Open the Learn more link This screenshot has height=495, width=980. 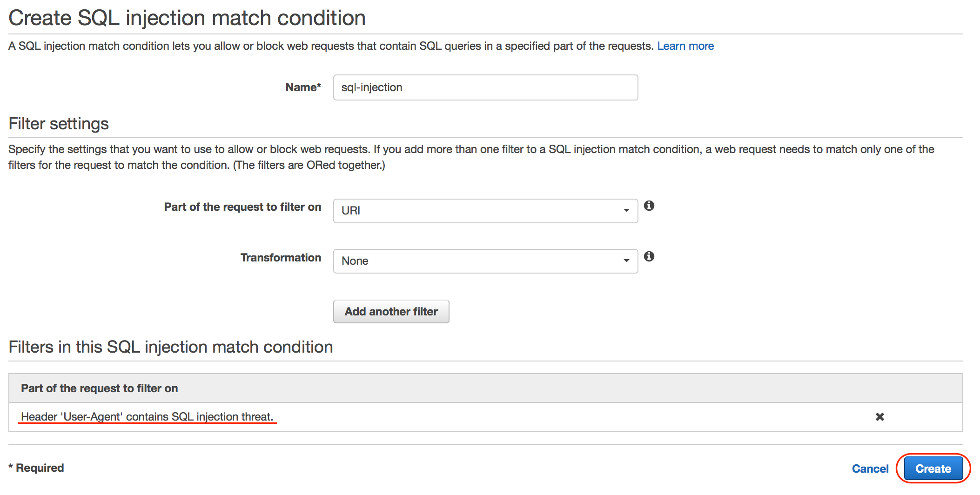(x=685, y=46)
